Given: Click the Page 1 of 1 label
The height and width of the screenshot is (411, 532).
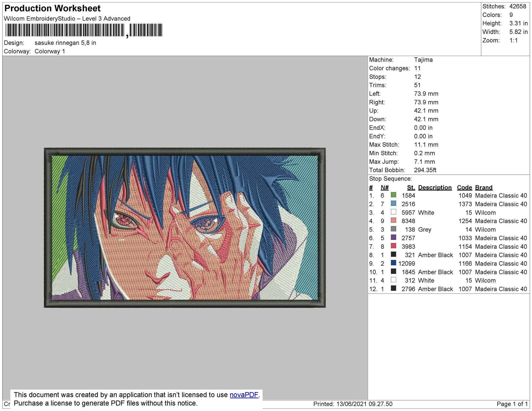Looking at the screenshot, I should pyautogui.click(x=514, y=403).
